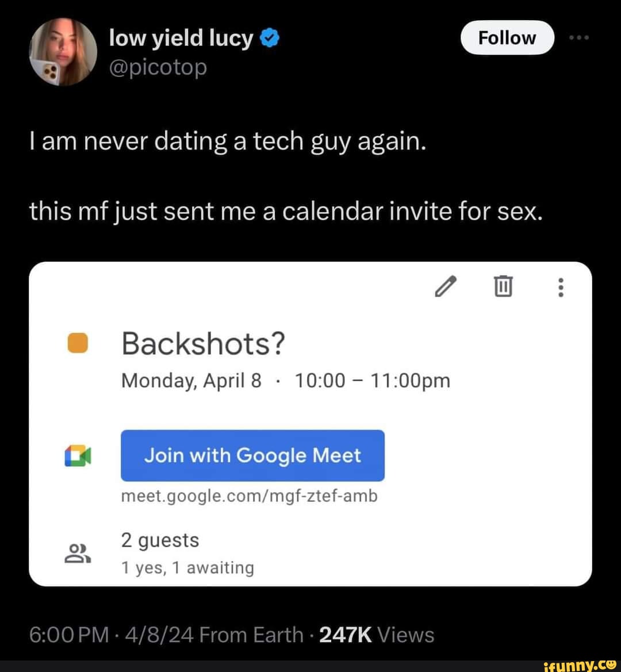Click the trash delete event icon
The height and width of the screenshot is (672, 621).
(x=503, y=286)
